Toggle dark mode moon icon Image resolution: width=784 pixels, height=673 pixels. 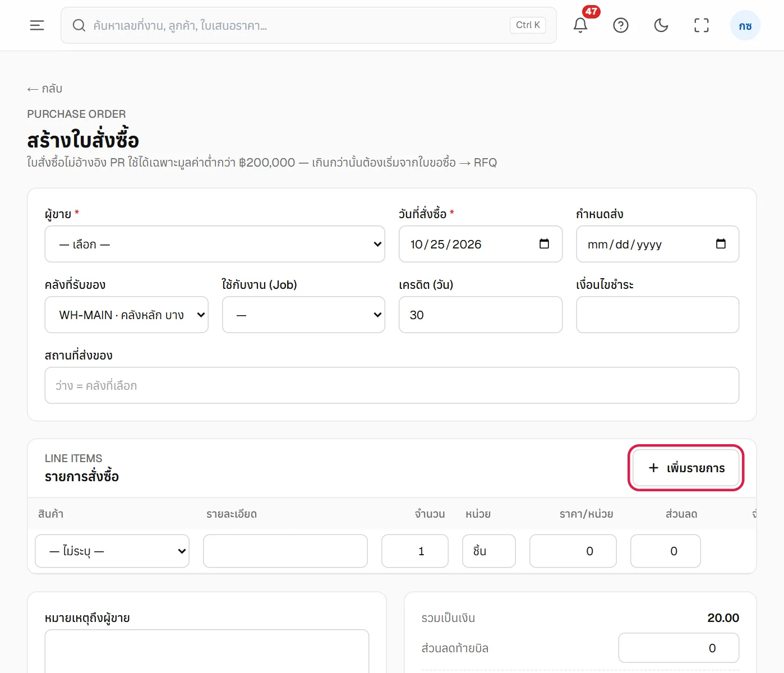(x=661, y=25)
